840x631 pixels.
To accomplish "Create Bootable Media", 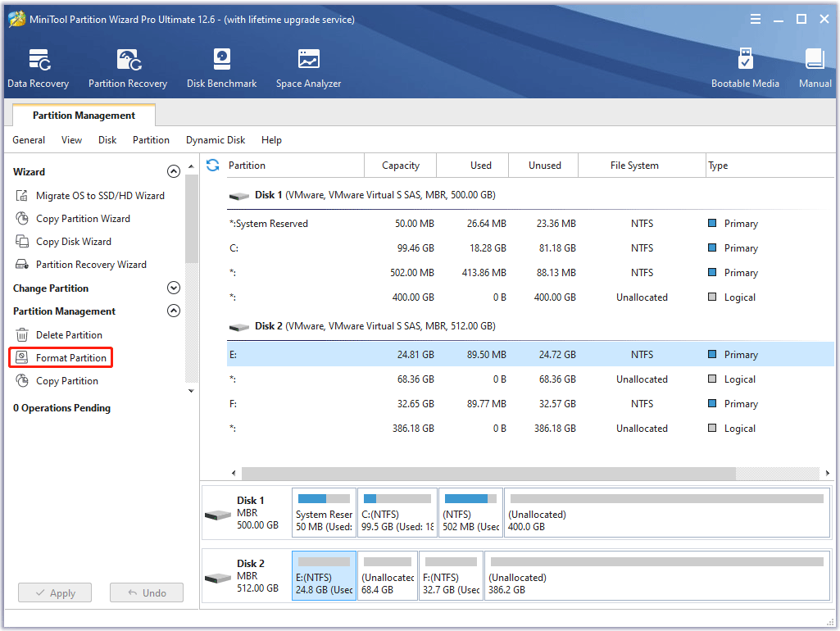I will pyautogui.click(x=745, y=68).
